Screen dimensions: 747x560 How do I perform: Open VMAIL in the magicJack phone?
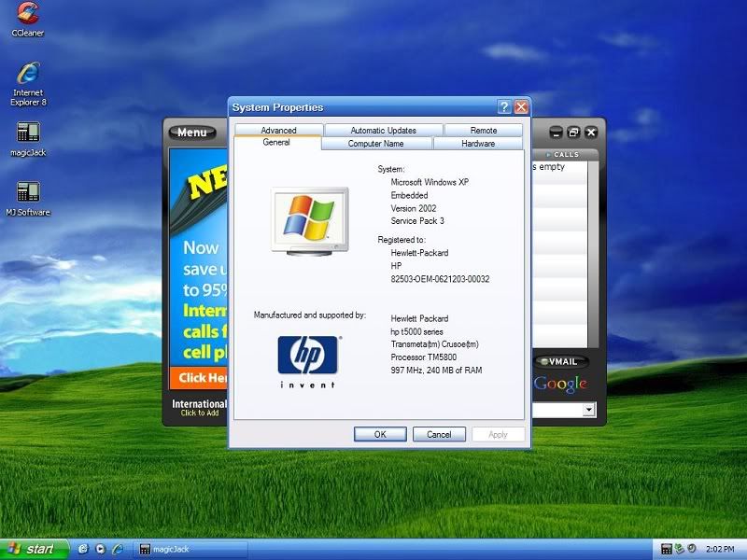point(562,361)
